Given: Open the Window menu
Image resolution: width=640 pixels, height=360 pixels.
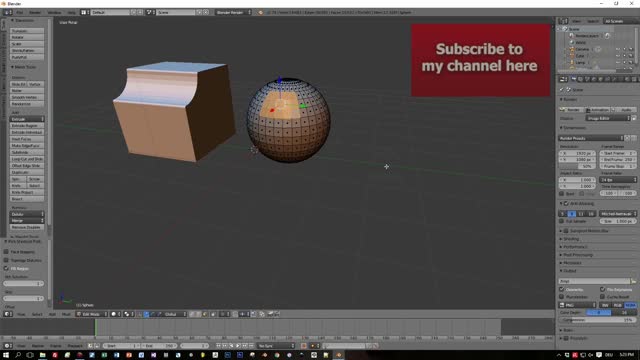Looking at the screenshot, I should point(54,12).
